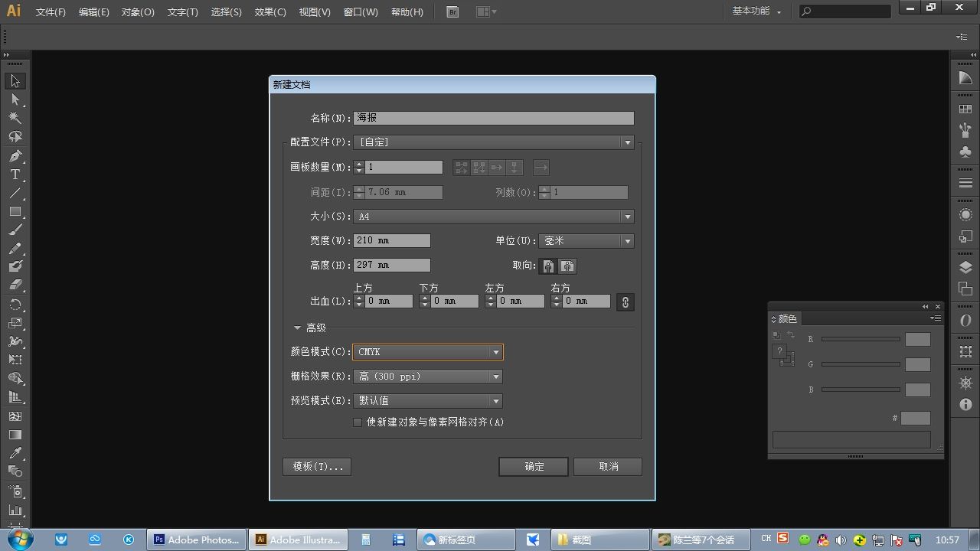Select the Warp tool
Screen dimensions: 980x551
tap(15, 341)
